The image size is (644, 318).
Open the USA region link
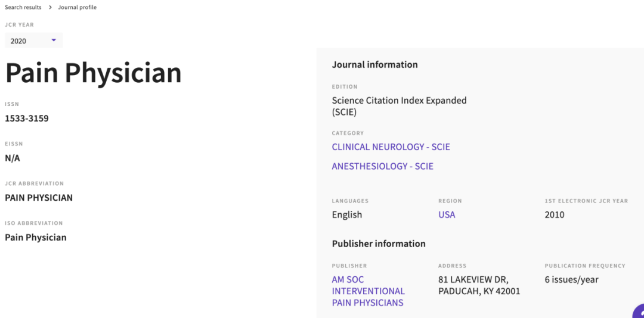tap(447, 214)
